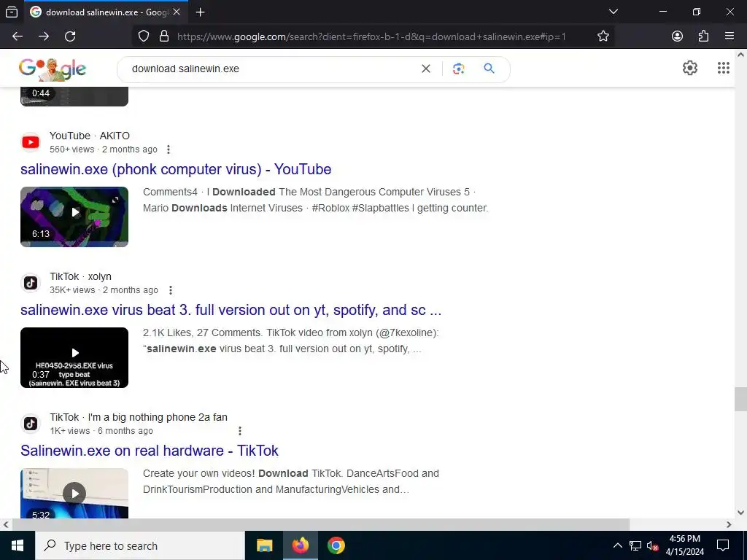The image size is (747, 560).
Task: Submit search using the magnifier icon
Action: coord(489,69)
